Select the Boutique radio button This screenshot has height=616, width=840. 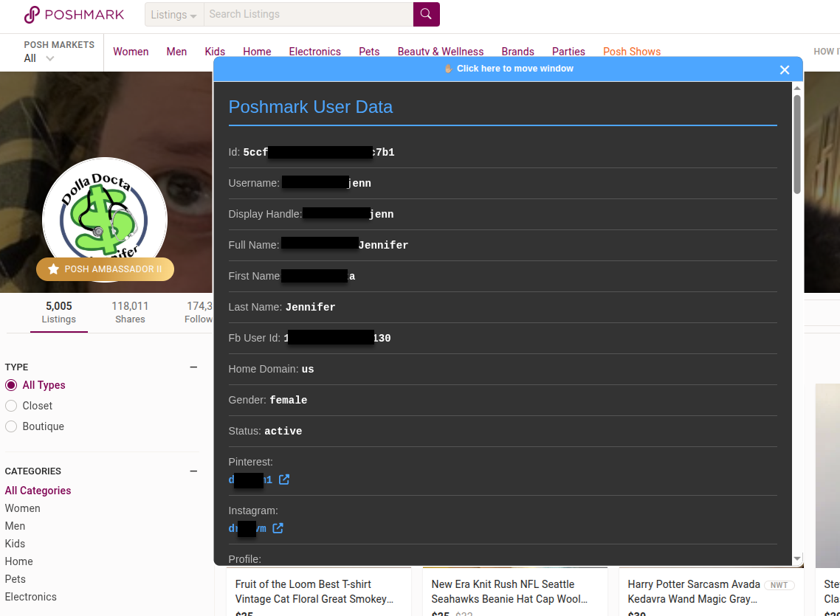11,426
